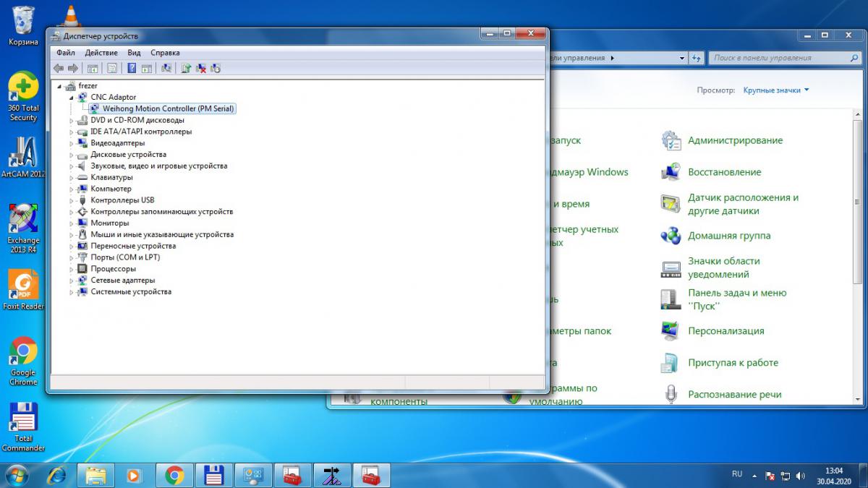
Task: Select the Google Chrome desktop icon
Action: pyautogui.click(x=23, y=361)
